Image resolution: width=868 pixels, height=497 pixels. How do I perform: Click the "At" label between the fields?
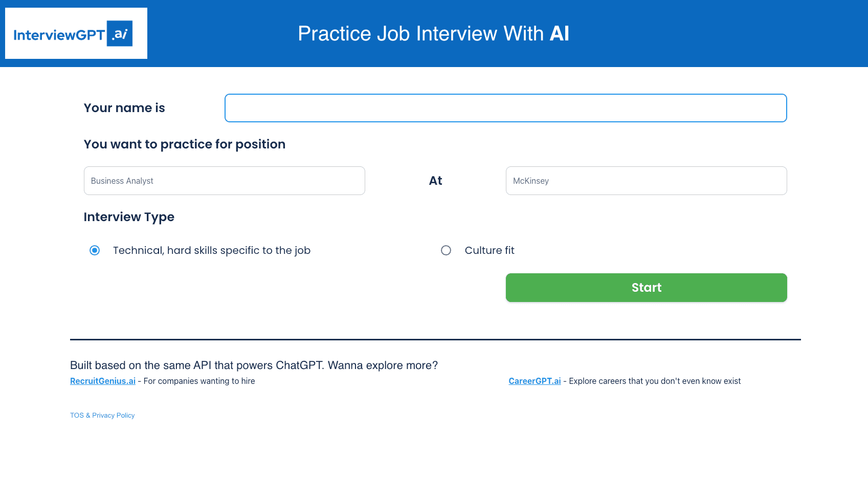pos(435,181)
